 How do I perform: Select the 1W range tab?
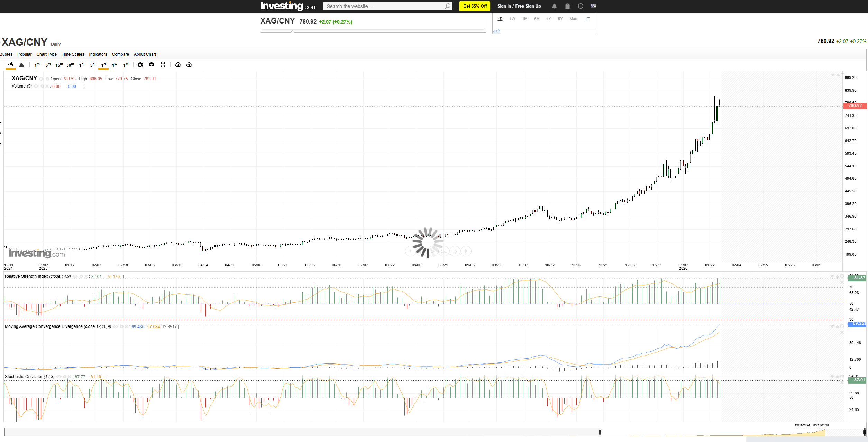pyautogui.click(x=512, y=19)
